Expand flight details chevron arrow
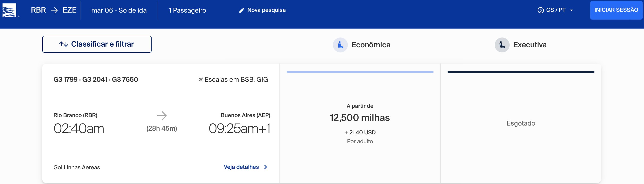 click(266, 167)
